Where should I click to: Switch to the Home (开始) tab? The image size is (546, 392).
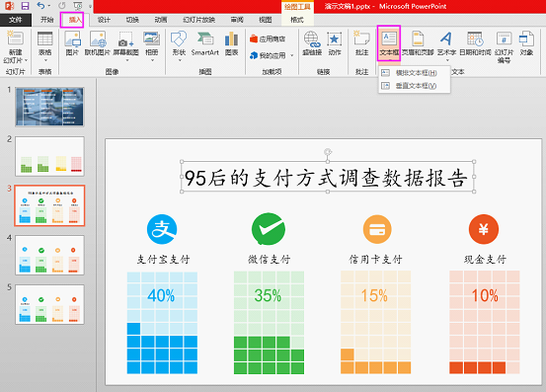(47, 20)
